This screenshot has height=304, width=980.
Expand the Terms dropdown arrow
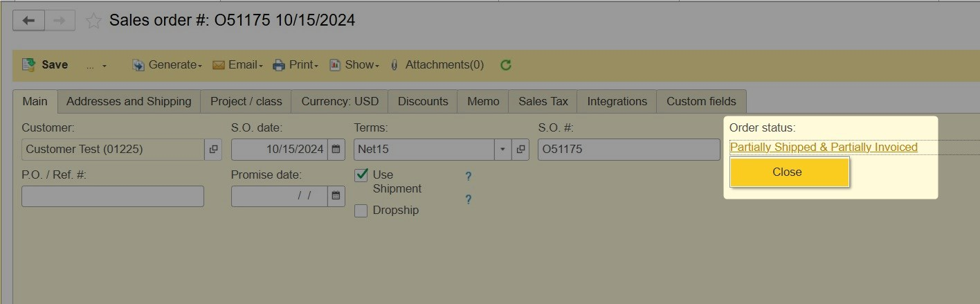[503, 150]
